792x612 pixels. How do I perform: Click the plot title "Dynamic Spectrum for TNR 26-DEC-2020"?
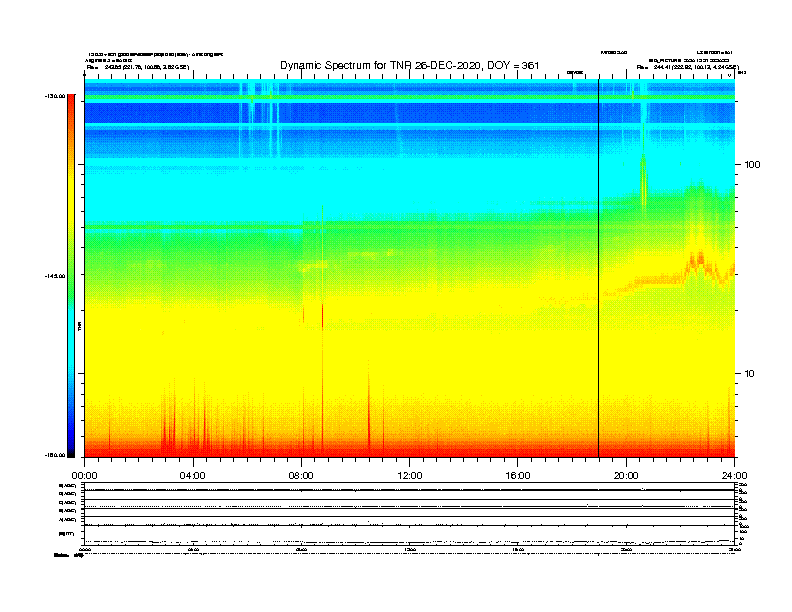click(x=410, y=65)
